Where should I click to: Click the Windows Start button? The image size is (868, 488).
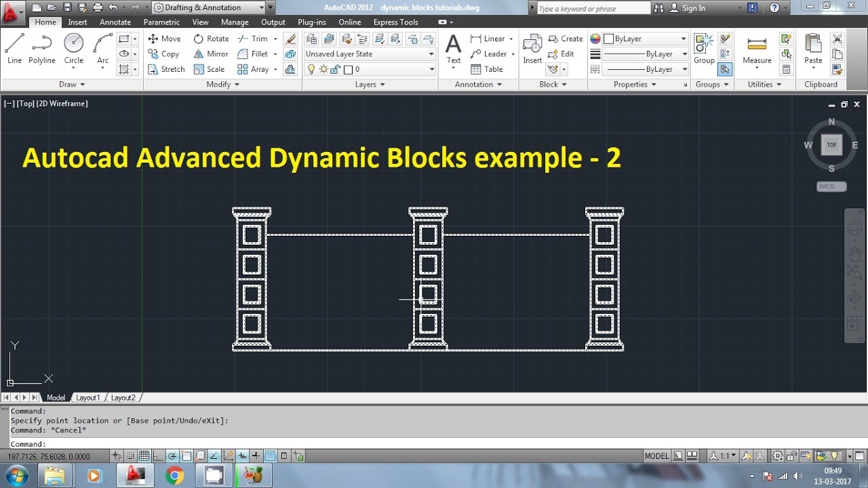[x=16, y=475]
